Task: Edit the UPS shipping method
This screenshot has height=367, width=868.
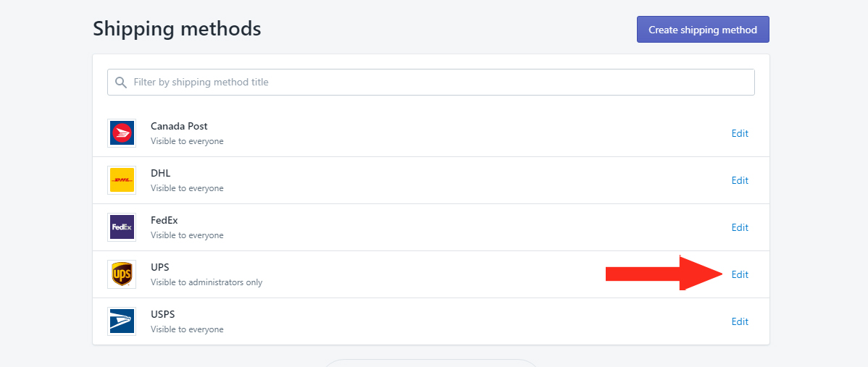Action: pos(740,274)
